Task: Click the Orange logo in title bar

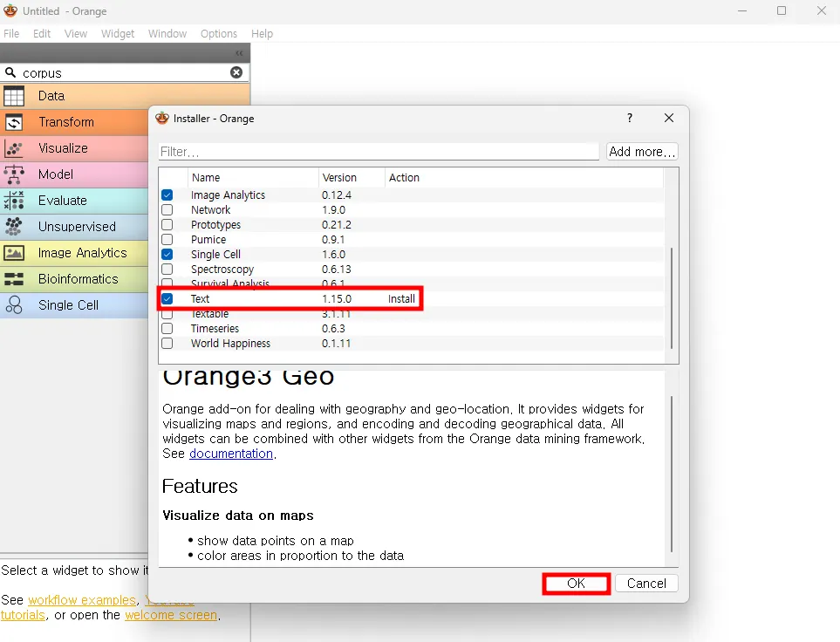Action: (10, 10)
